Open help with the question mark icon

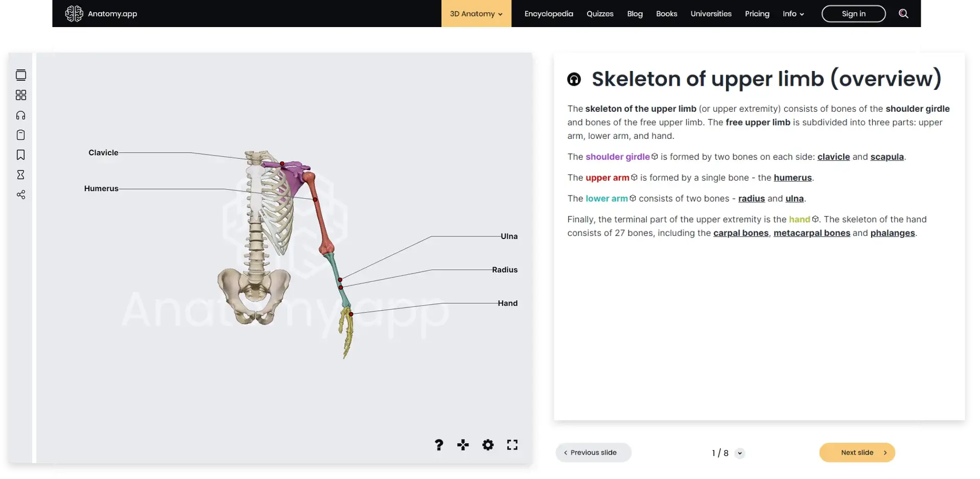point(438,445)
